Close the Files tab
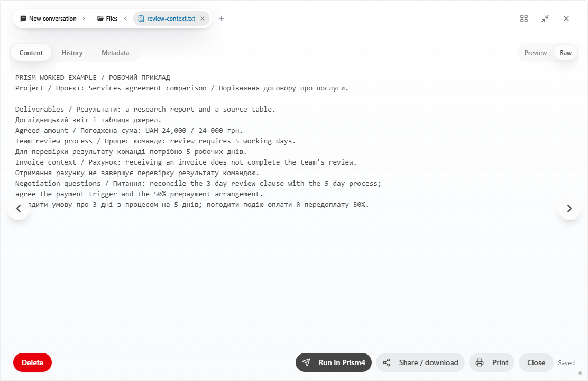Image resolution: width=588 pixels, height=381 pixels. (125, 19)
